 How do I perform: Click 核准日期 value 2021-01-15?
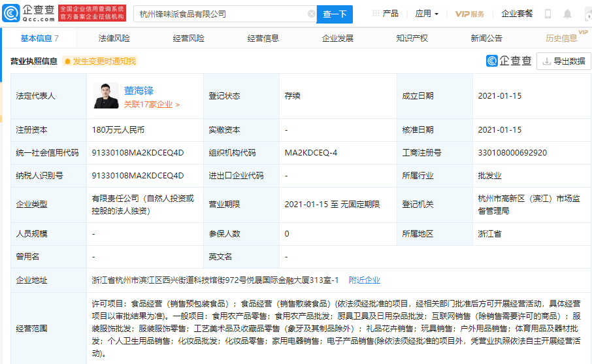point(499,130)
